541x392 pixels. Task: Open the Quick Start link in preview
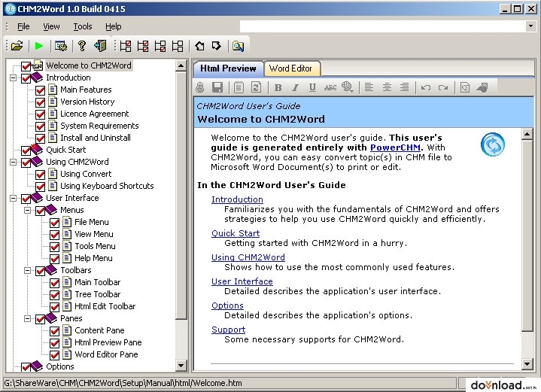click(236, 233)
